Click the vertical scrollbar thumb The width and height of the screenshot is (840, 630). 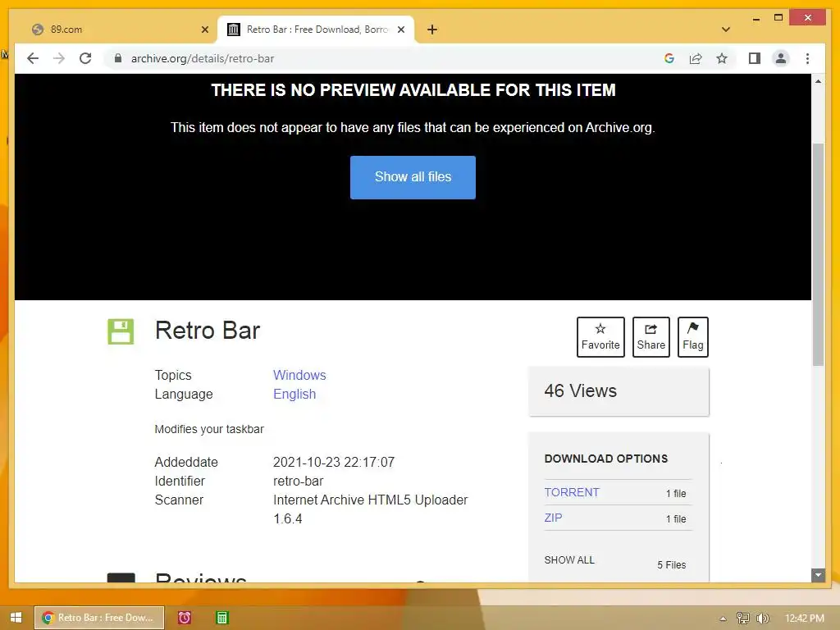tap(818, 254)
